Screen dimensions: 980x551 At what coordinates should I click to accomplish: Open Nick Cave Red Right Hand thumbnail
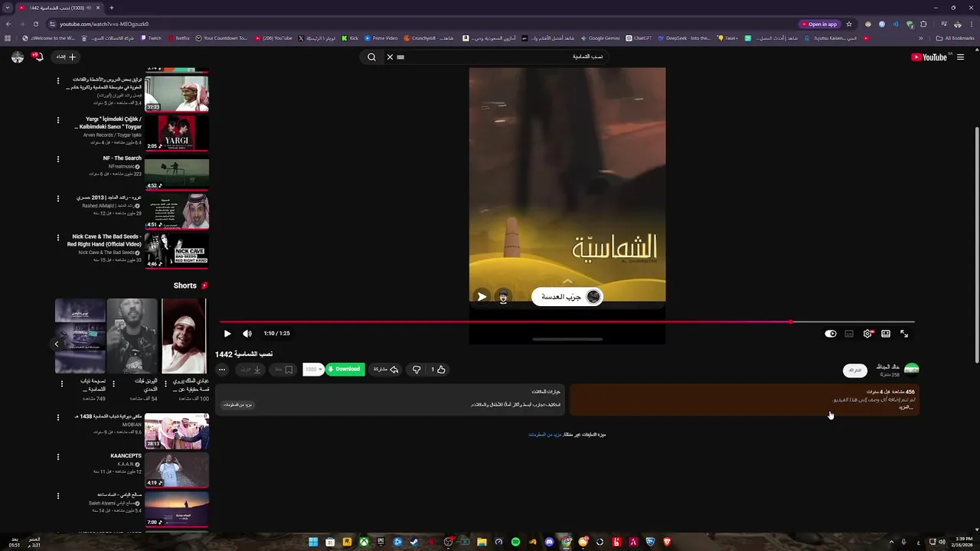click(x=176, y=250)
